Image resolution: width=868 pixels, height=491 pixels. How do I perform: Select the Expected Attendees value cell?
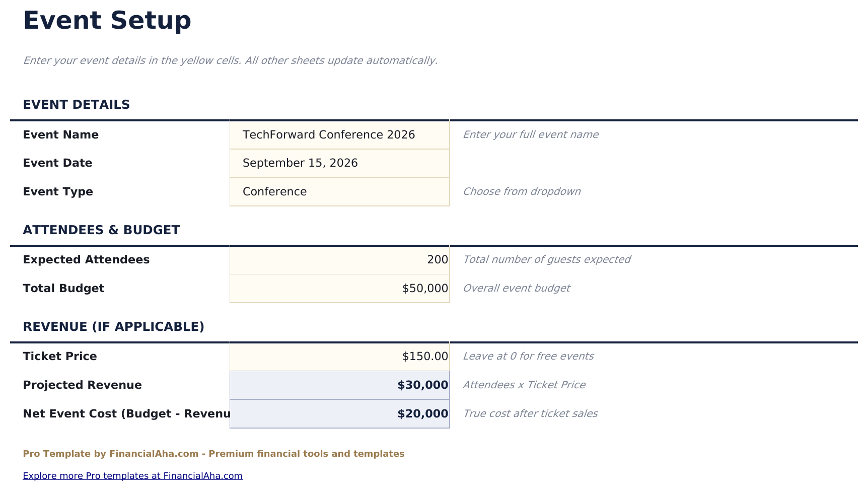[339, 260]
